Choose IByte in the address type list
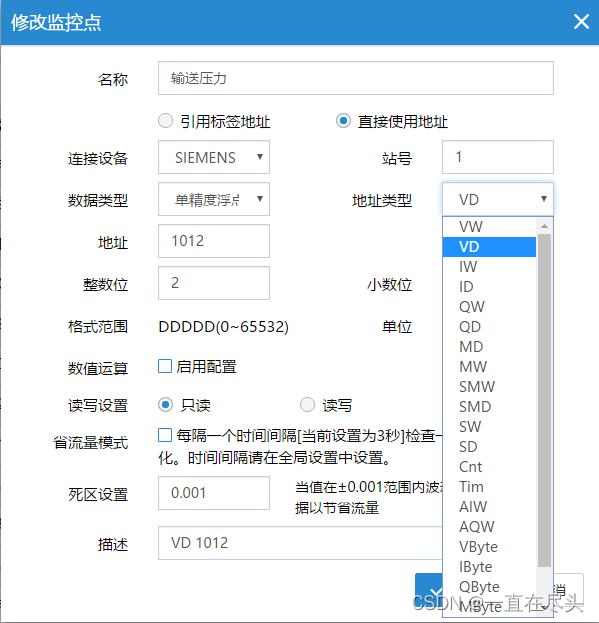Viewport: 599px width, 623px height. click(x=489, y=567)
